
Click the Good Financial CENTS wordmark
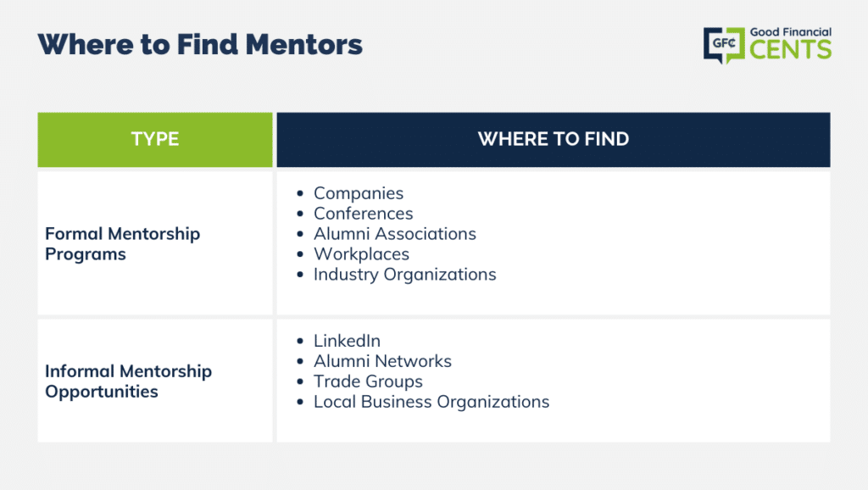point(791,43)
